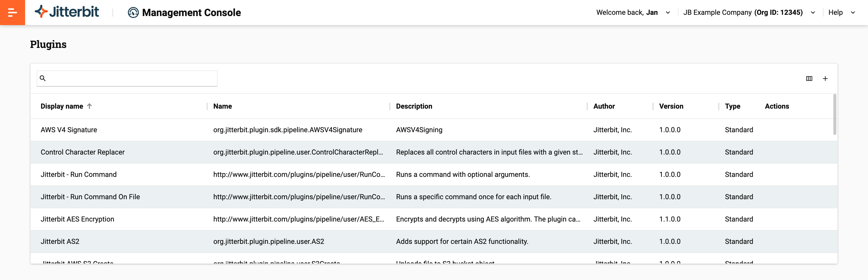868x280 pixels.
Task: Sort by the Author column header
Action: pos(604,106)
